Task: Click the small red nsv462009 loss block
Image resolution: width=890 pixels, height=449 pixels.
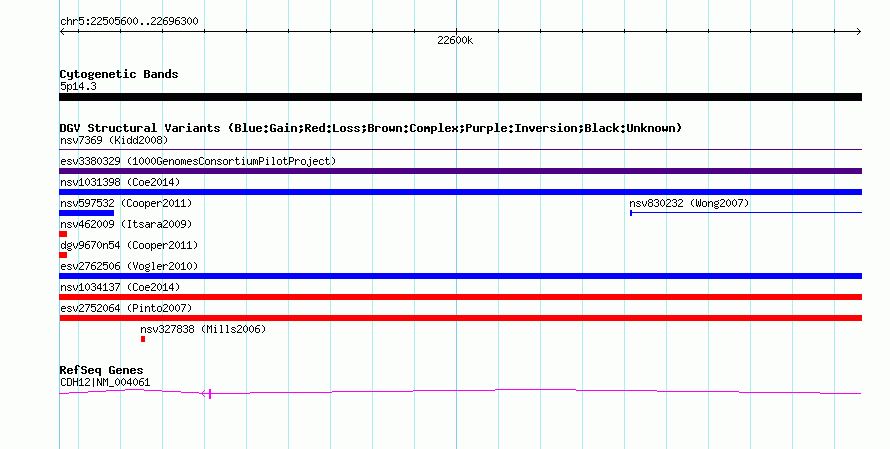Action: (x=63, y=234)
